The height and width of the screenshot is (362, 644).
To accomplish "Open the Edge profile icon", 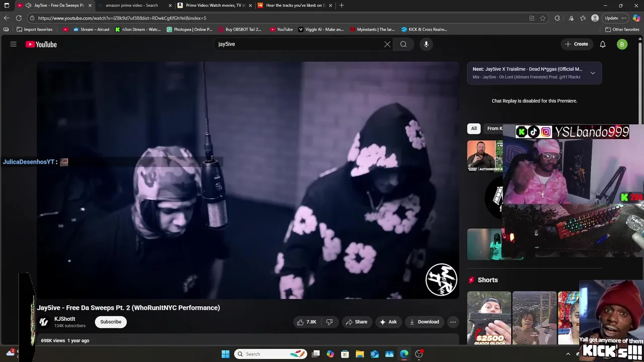I will (595, 18).
